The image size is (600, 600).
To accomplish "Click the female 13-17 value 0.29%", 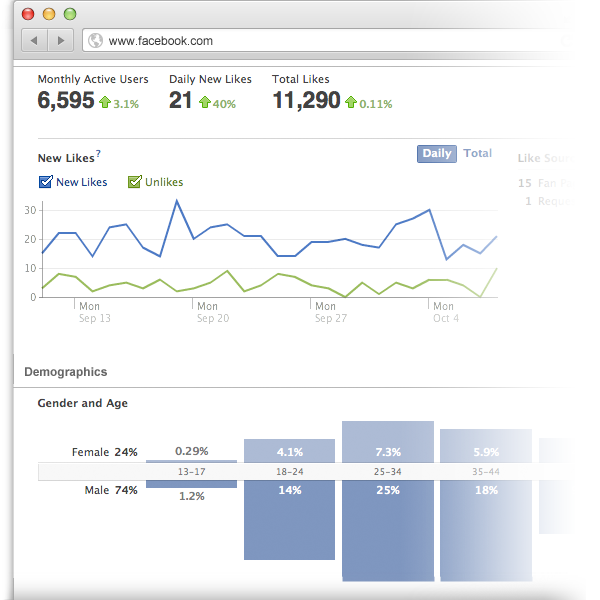I will point(191,451).
